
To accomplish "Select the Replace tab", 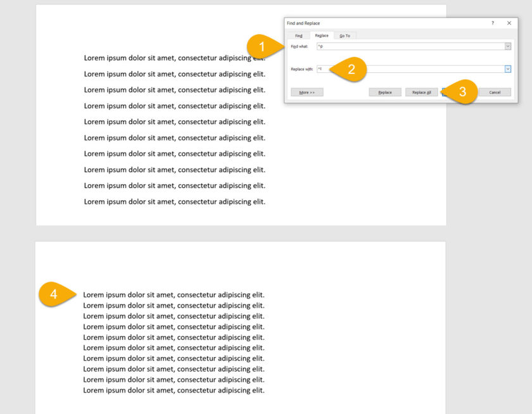I will [x=322, y=35].
